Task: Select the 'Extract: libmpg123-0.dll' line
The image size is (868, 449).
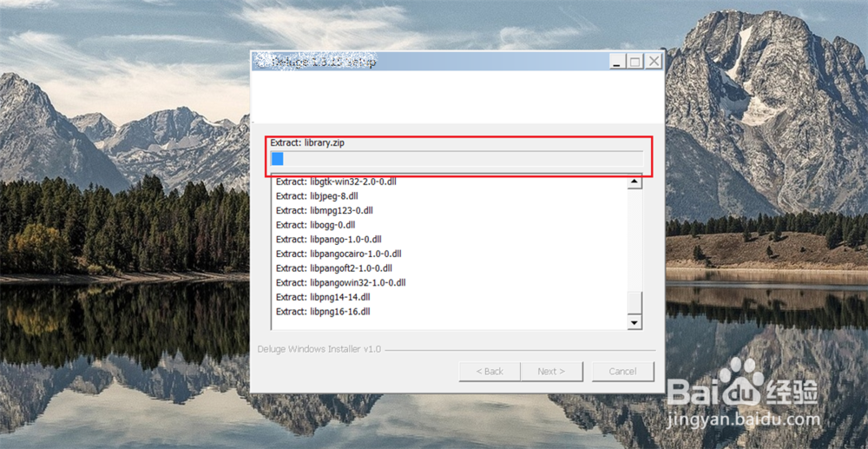Action: (x=325, y=210)
